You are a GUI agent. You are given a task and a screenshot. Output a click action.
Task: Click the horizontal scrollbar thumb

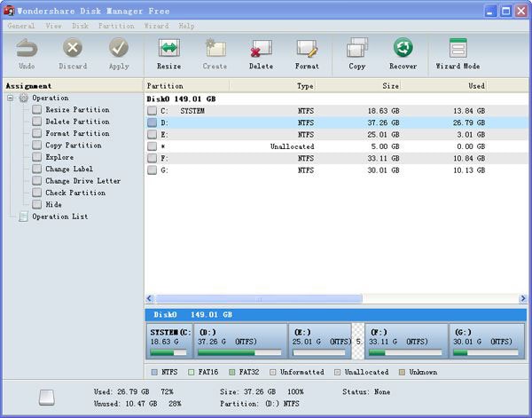[259, 299]
